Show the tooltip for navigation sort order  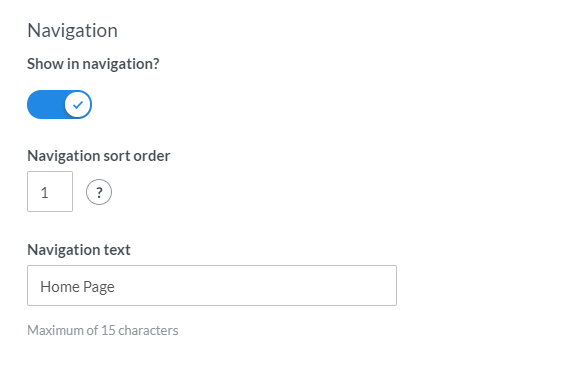click(99, 192)
